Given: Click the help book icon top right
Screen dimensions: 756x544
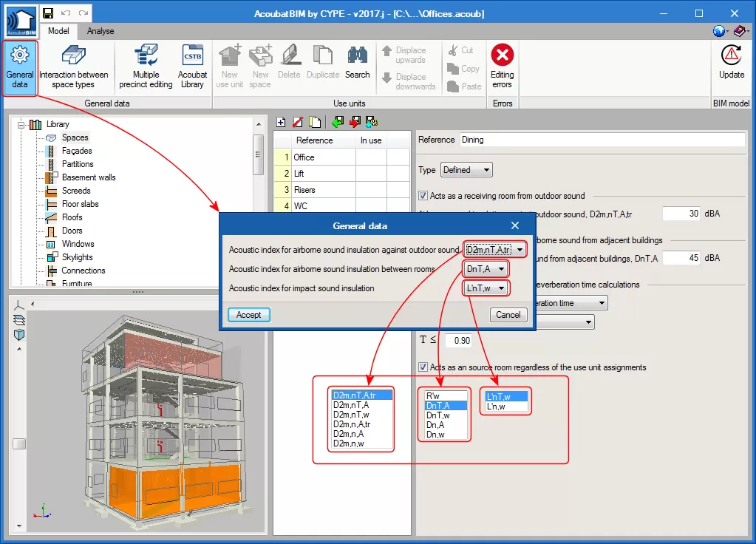Looking at the screenshot, I should click(x=739, y=31).
